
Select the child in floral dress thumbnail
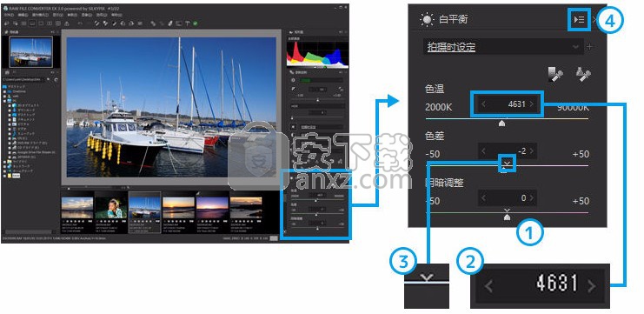111,207
